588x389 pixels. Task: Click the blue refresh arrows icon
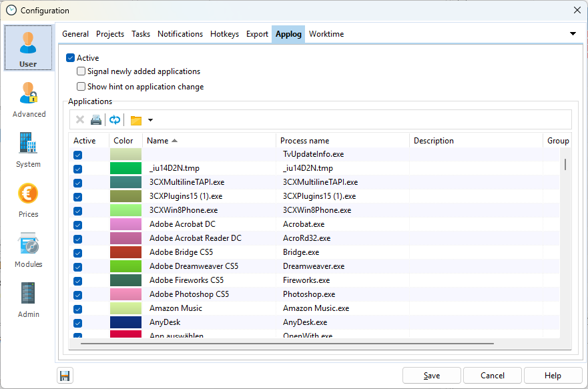115,120
